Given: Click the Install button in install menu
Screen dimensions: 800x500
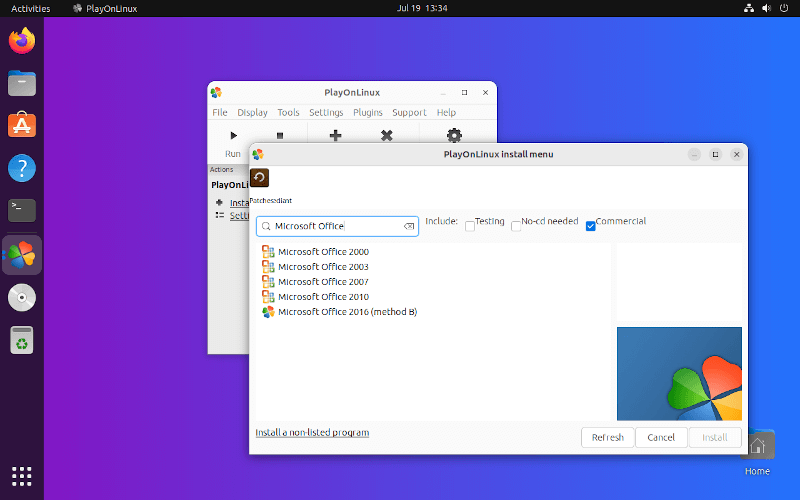Looking at the screenshot, I should pos(714,437).
